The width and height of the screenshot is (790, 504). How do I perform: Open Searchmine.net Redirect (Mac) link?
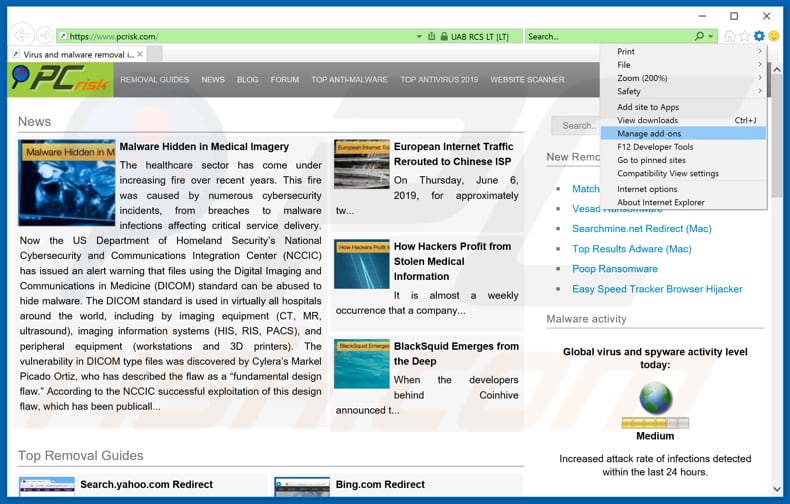coord(641,228)
